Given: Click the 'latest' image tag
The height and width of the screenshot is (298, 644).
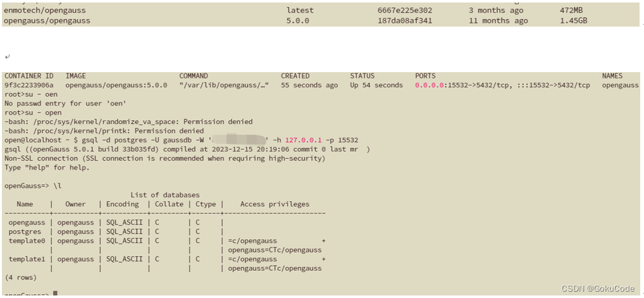Looking at the screenshot, I should [x=300, y=10].
